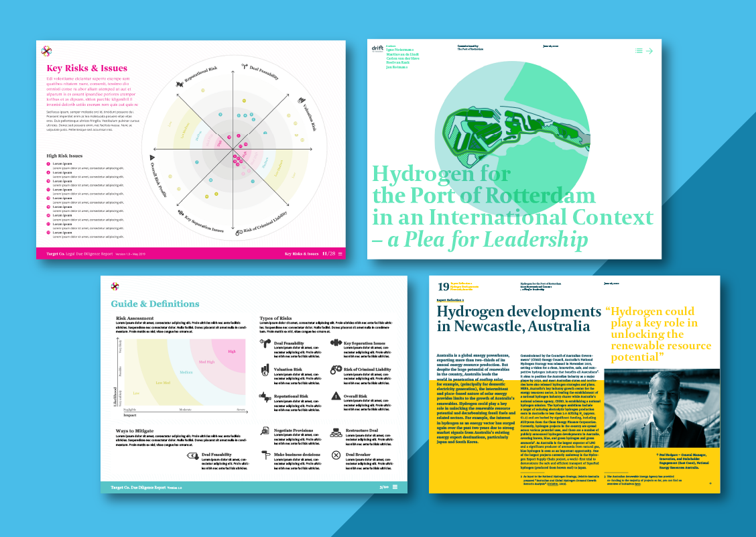Click the drift logo on the Rotterdam cover
This screenshot has height=537, width=756.
pyautogui.click(x=377, y=48)
